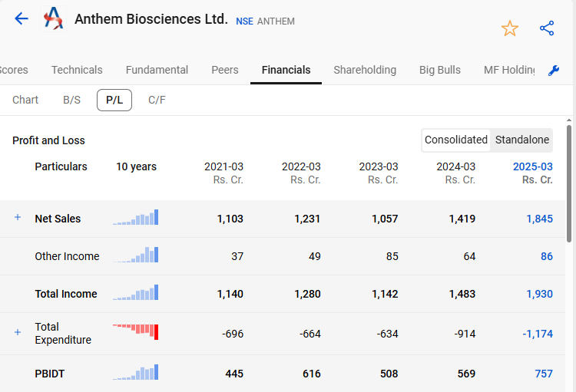Open the wrench settings icon
The height and width of the screenshot is (392, 576).
554,70
